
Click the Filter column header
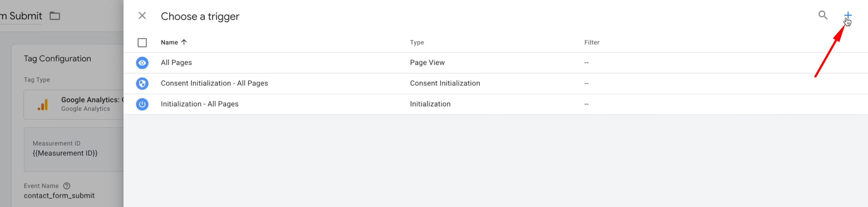[592, 43]
